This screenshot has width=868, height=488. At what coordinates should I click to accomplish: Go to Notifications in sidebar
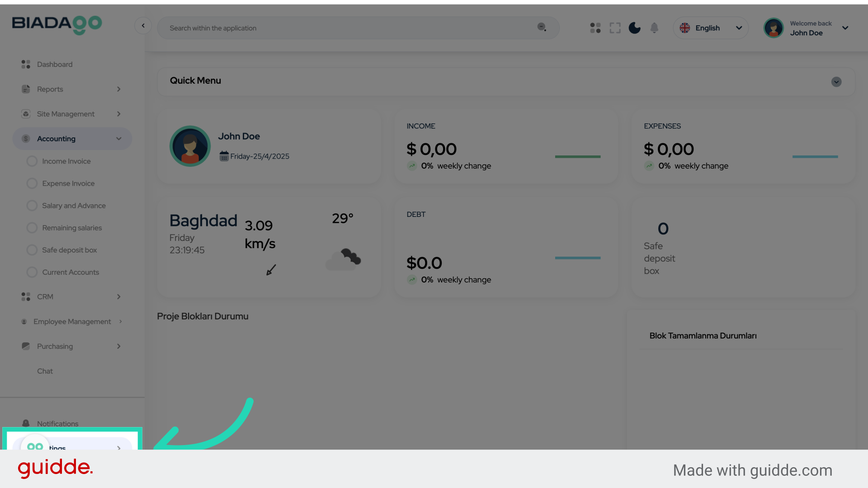coord(57,423)
